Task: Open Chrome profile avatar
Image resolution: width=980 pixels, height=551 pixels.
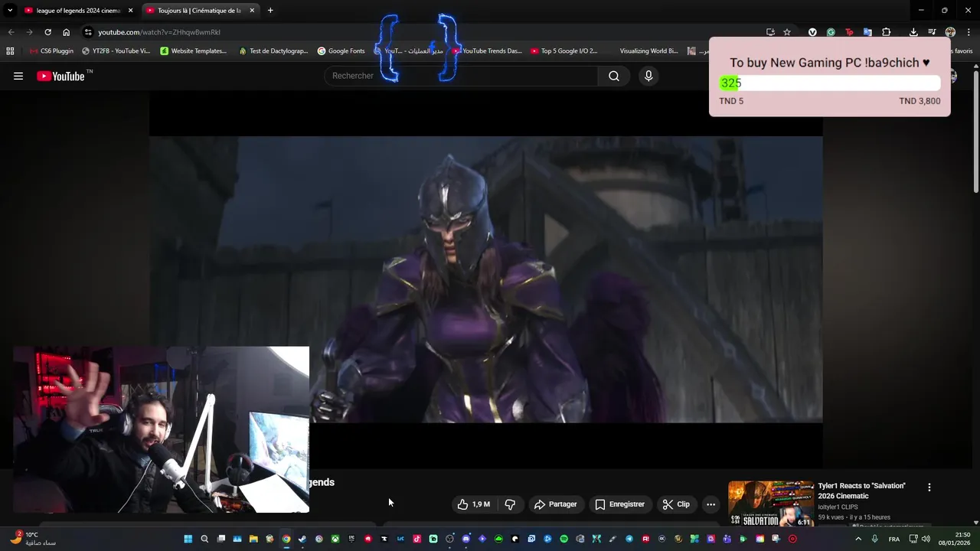Action: tap(950, 32)
